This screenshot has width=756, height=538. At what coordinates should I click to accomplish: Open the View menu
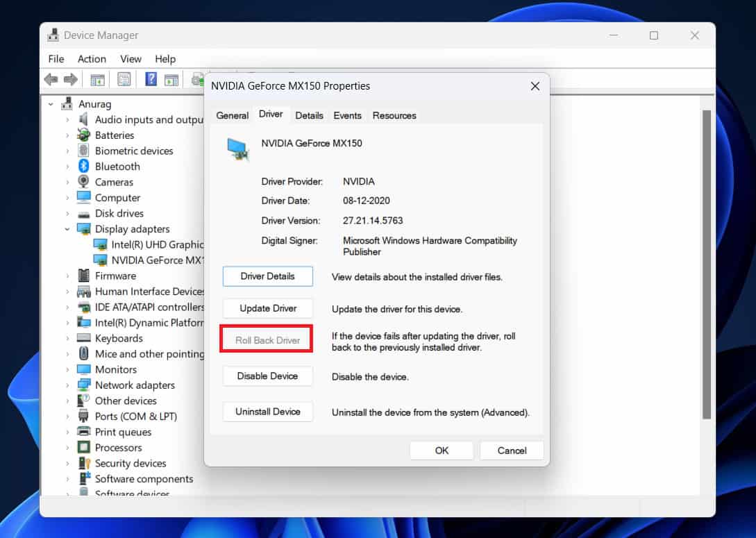tap(131, 59)
